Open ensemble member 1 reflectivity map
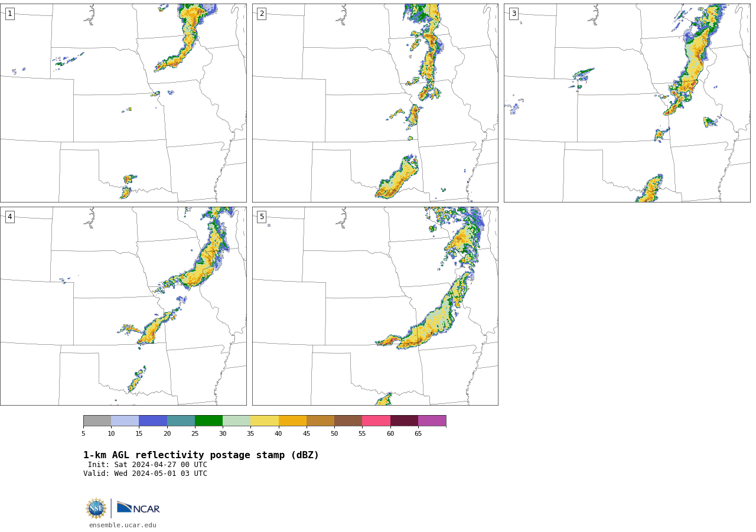Image resolution: width=756 pixels, height=532 pixels. tap(123, 103)
